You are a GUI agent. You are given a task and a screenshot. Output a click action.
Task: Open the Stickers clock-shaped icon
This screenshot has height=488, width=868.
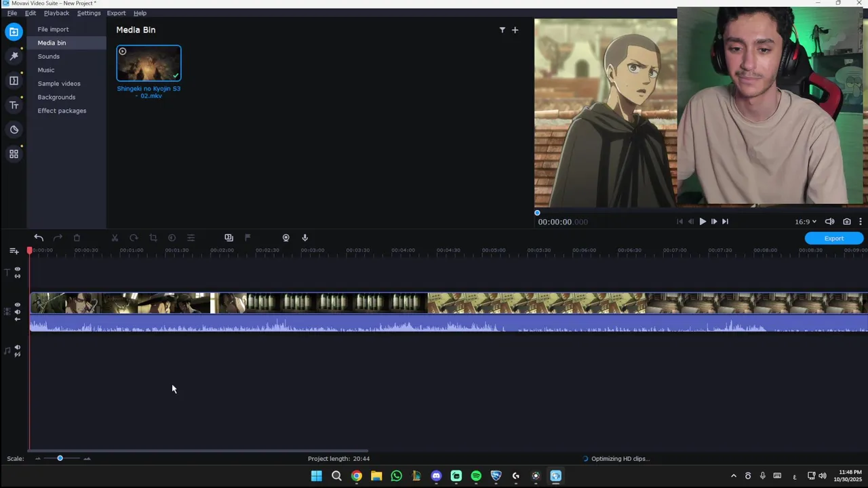click(14, 129)
